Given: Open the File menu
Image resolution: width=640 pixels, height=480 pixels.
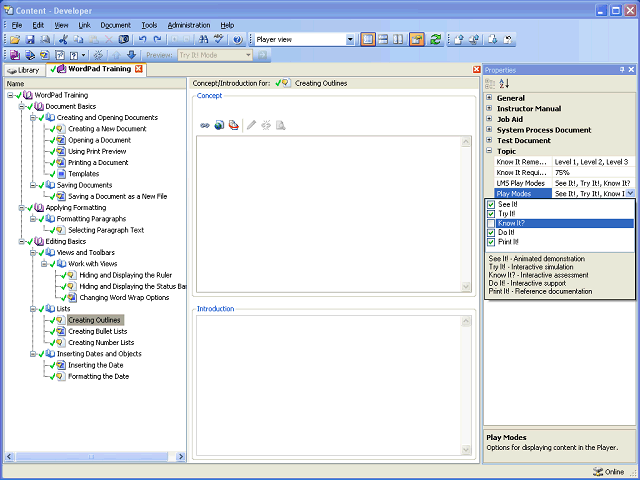Looking at the screenshot, I should pos(17,25).
